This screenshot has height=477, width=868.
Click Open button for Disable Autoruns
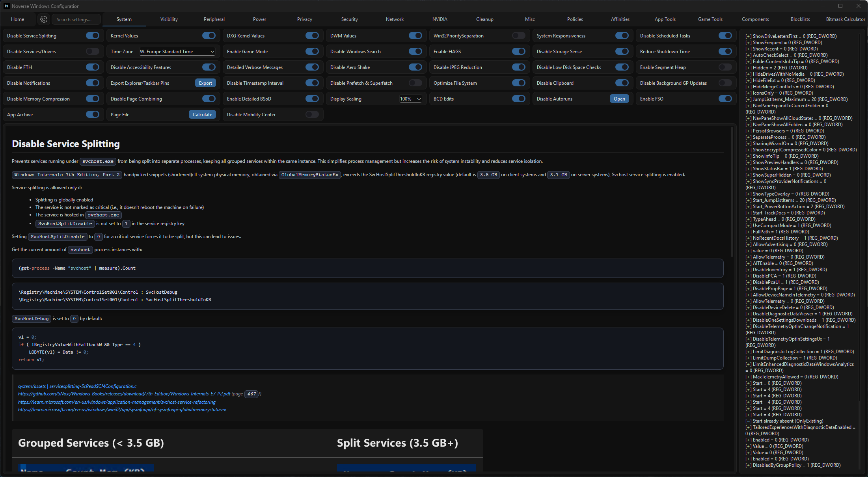[619, 99]
